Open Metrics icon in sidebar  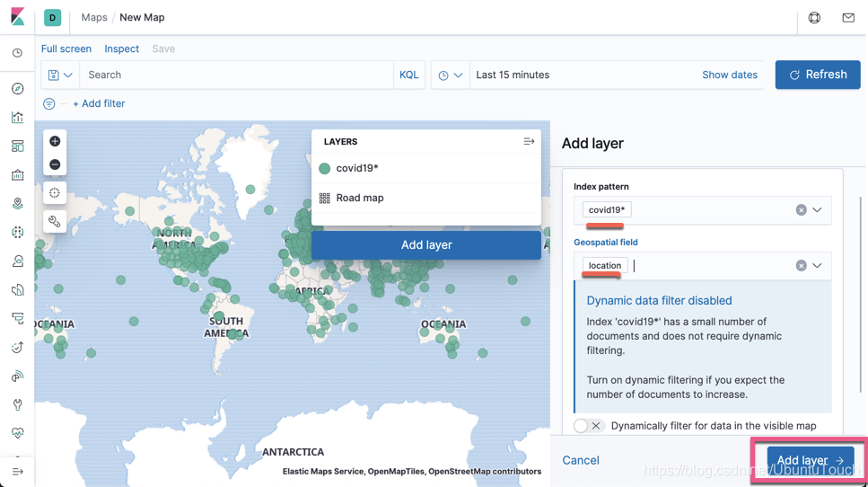pyautogui.click(x=18, y=261)
